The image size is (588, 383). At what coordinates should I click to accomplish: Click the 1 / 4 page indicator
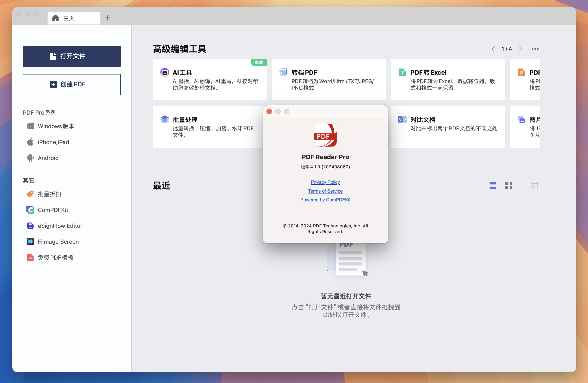pyautogui.click(x=507, y=49)
